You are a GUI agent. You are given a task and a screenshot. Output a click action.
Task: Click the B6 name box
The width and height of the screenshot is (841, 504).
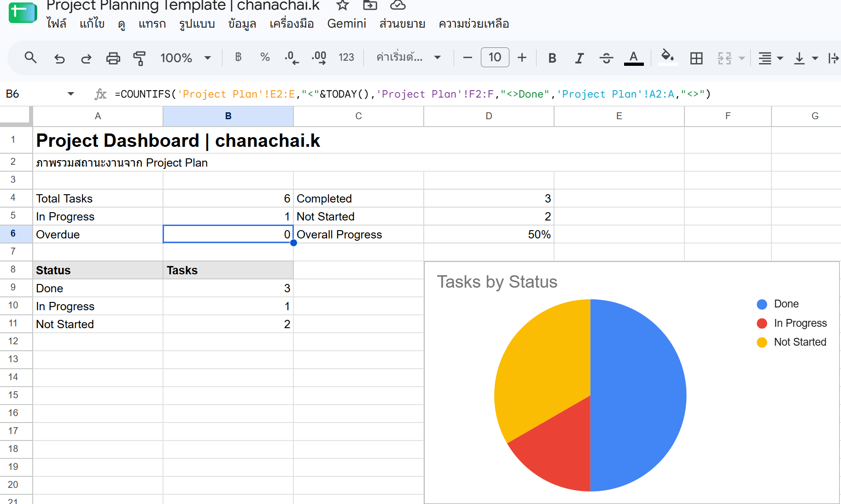pos(32,94)
